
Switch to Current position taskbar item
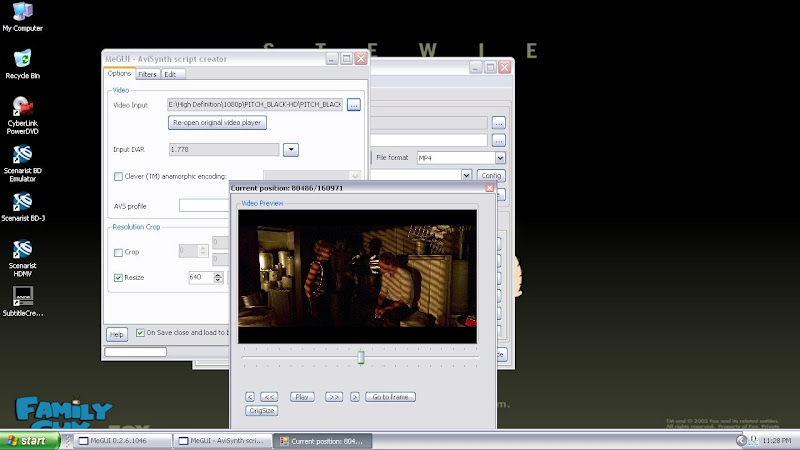(x=322, y=441)
